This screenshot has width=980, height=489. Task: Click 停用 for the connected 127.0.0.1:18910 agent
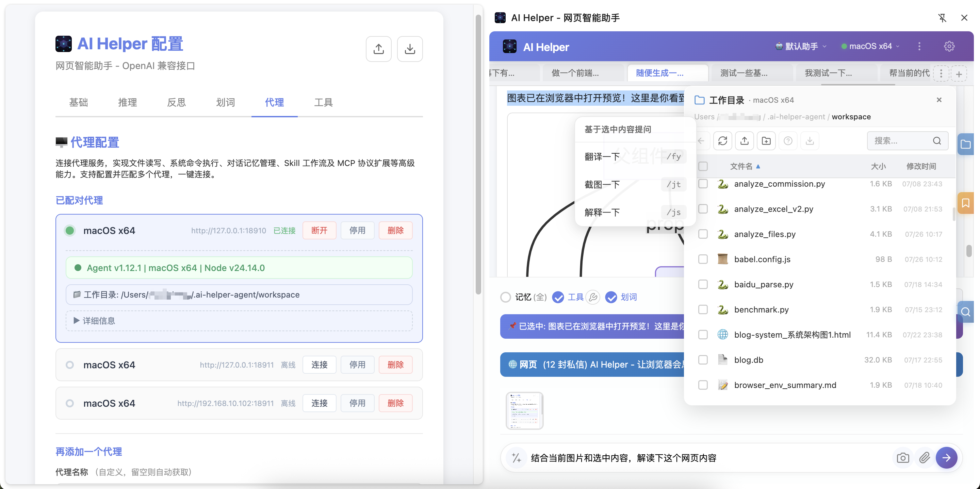(357, 231)
